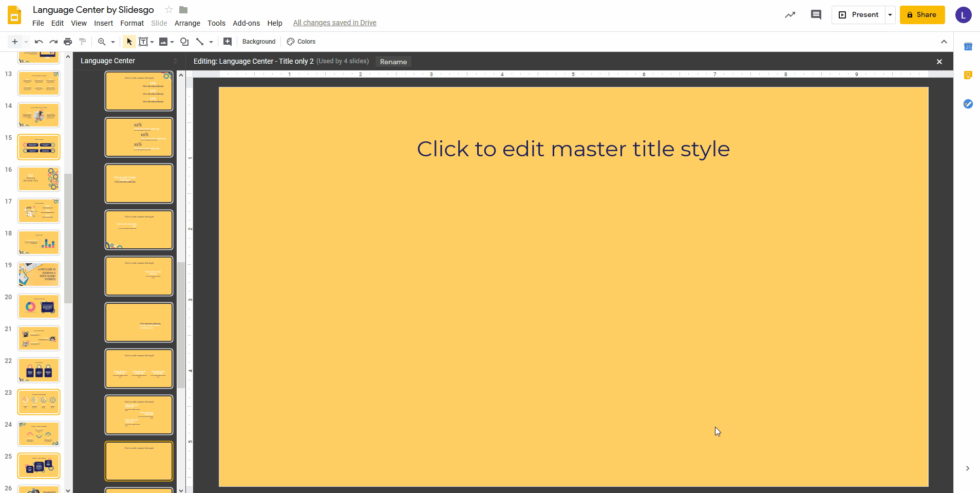This screenshot has height=493, width=980.
Task: Select slide 15 thumbnail in the filmstrip
Action: coord(39,147)
